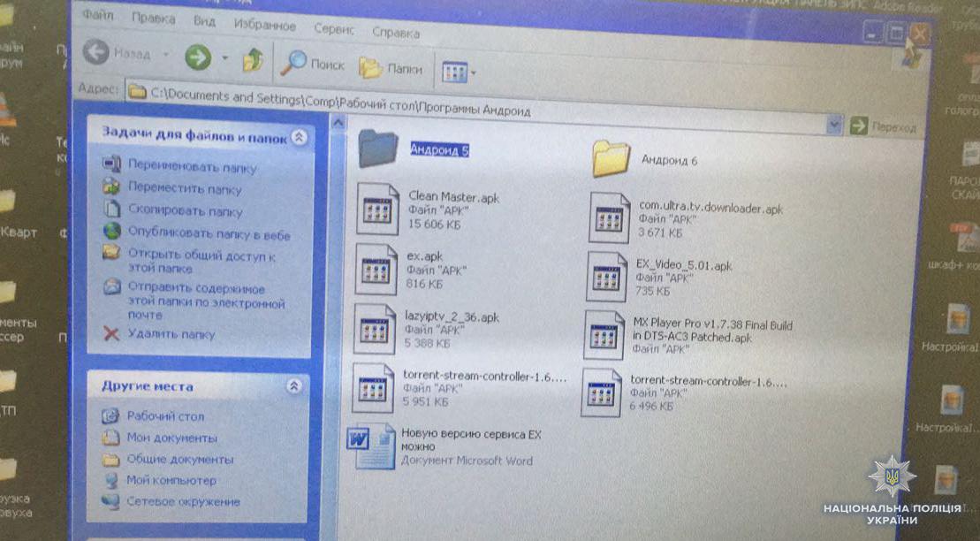This screenshot has width=980, height=541.
Task: Click the Рабочий стол icon in Другие места
Action: 110,415
